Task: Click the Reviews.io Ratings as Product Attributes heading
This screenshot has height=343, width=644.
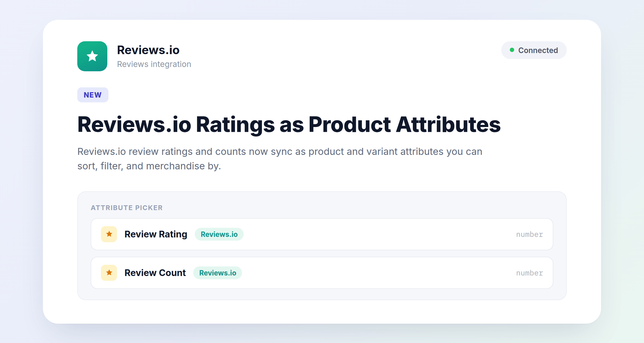Action: pyautogui.click(x=289, y=125)
